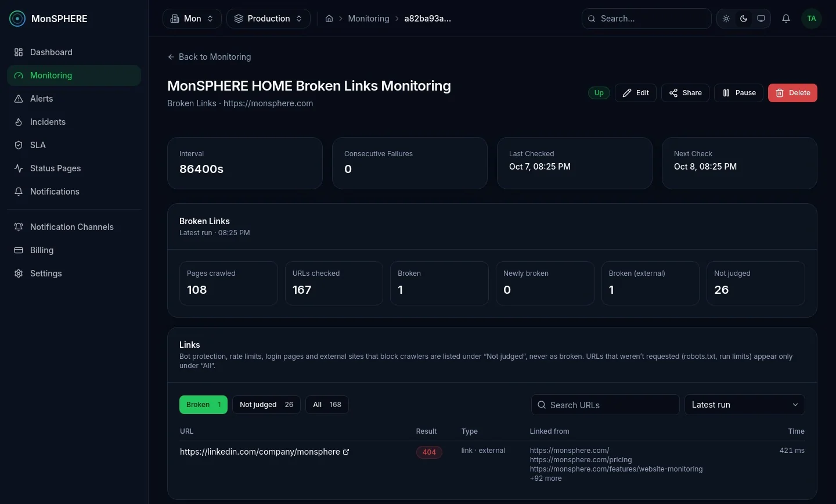Select the Broken links tab
836x504 pixels.
[203, 405]
